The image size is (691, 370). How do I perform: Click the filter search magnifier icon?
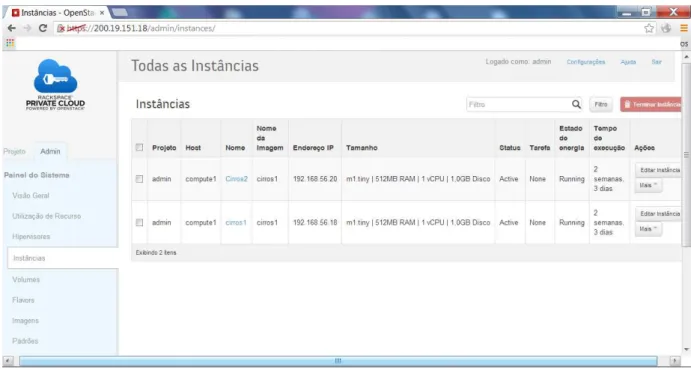[576, 104]
